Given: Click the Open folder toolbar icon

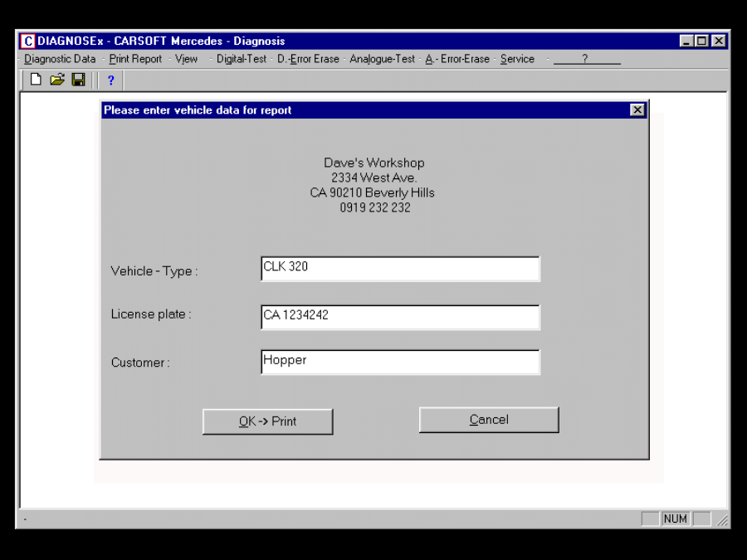Looking at the screenshot, I should click(56, 80).
